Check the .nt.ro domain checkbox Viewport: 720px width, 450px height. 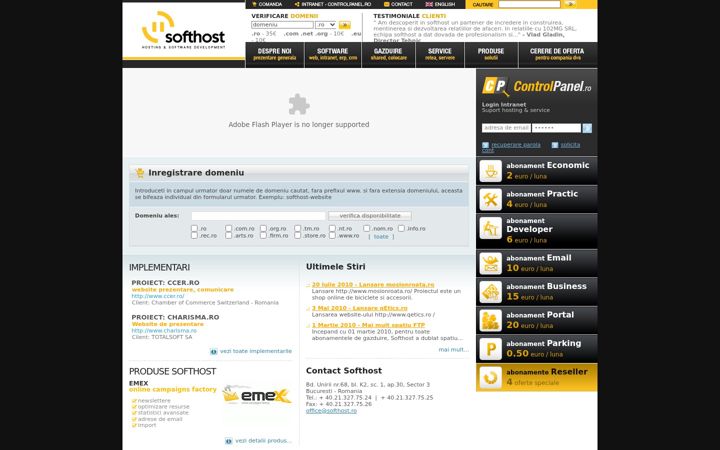(x=332, y=228)
